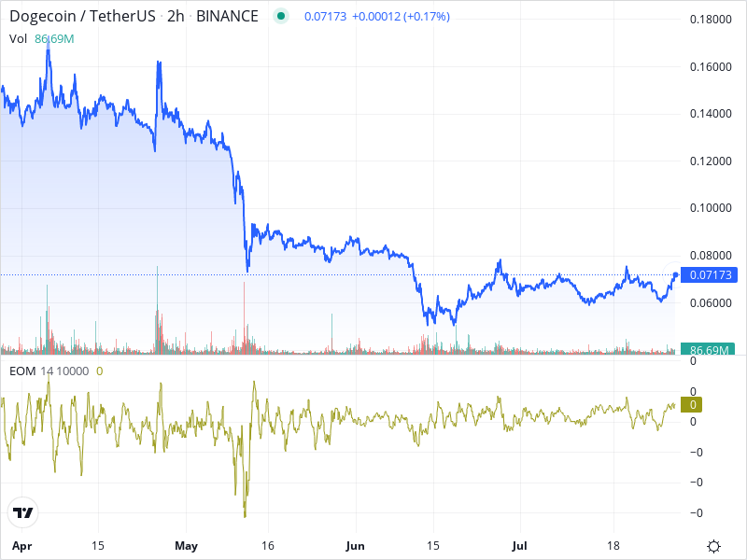
Task: Click the last-price dot at line end
Action: coord(675,274)
